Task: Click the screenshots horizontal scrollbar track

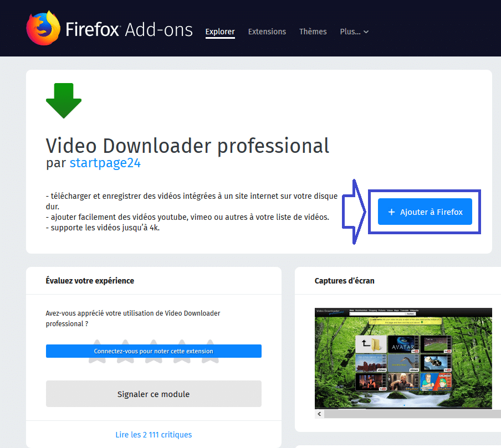Action: (412, 414)
